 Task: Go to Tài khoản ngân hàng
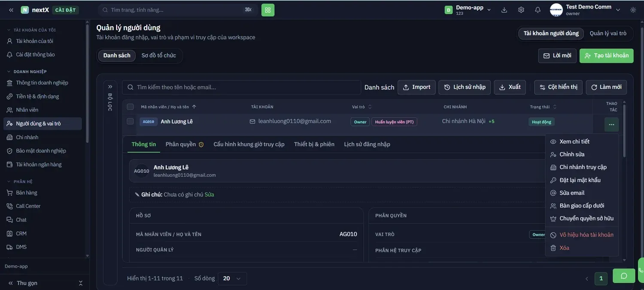click(43, 165)
